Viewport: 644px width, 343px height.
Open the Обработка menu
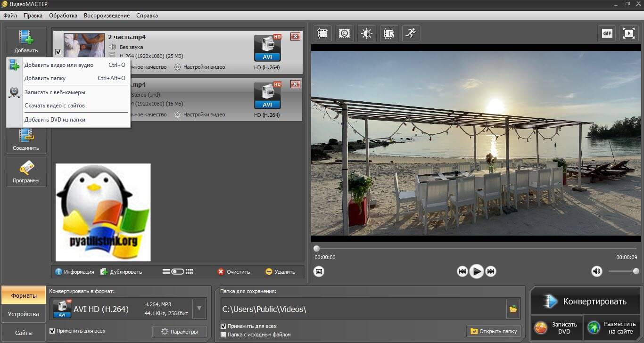click(63, 16)
